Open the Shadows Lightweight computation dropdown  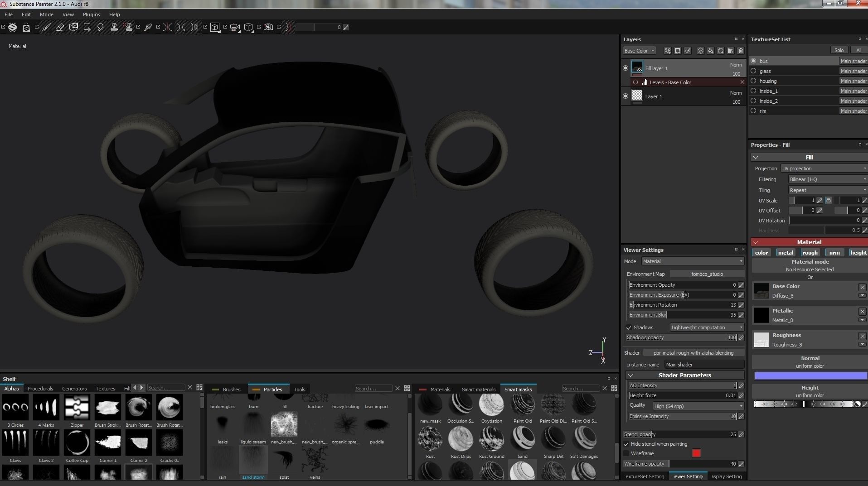[707, 327]
